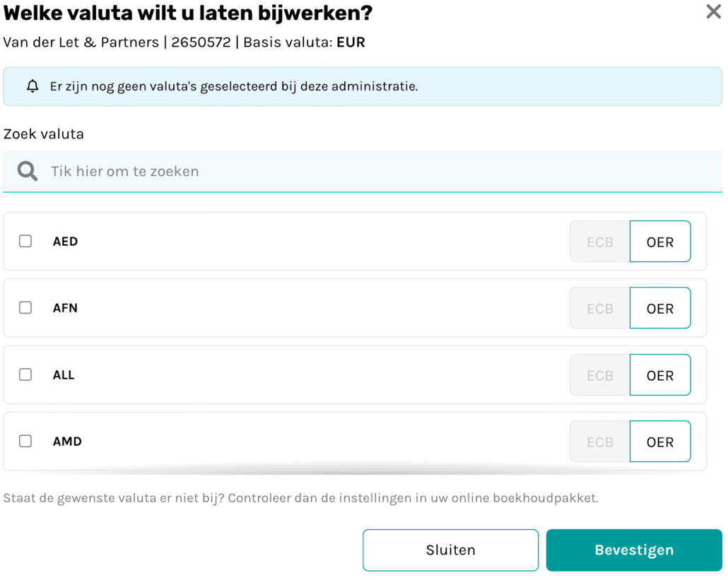Screen dimensions: 728x580
Task: Check the AFN currency checkbox
Action: click(25, 308)
